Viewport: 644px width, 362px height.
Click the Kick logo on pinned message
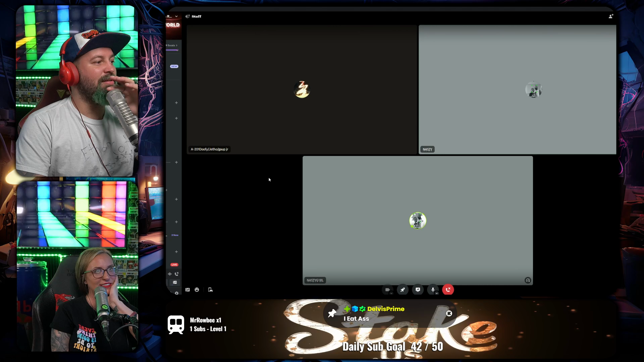pyautogui.click(x=449, y=313)
